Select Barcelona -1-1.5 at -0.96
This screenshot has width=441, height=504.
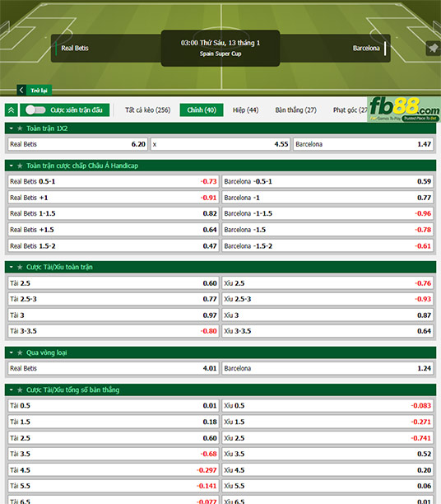[327, 213]
